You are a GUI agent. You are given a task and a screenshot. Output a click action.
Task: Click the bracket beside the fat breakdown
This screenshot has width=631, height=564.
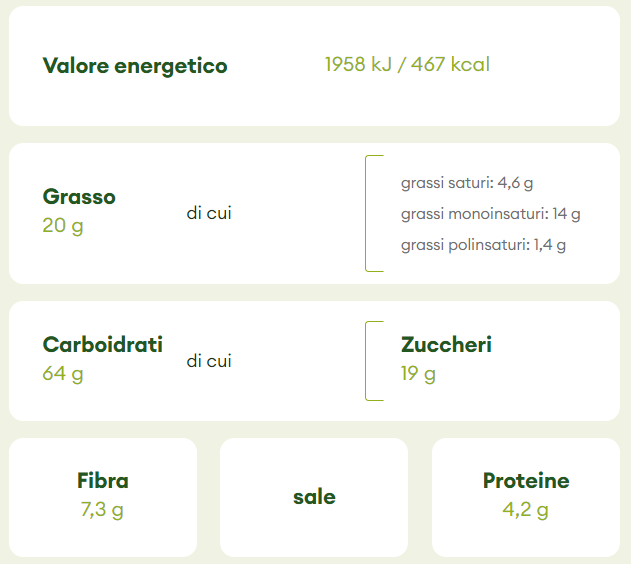(x=369, y=213)
